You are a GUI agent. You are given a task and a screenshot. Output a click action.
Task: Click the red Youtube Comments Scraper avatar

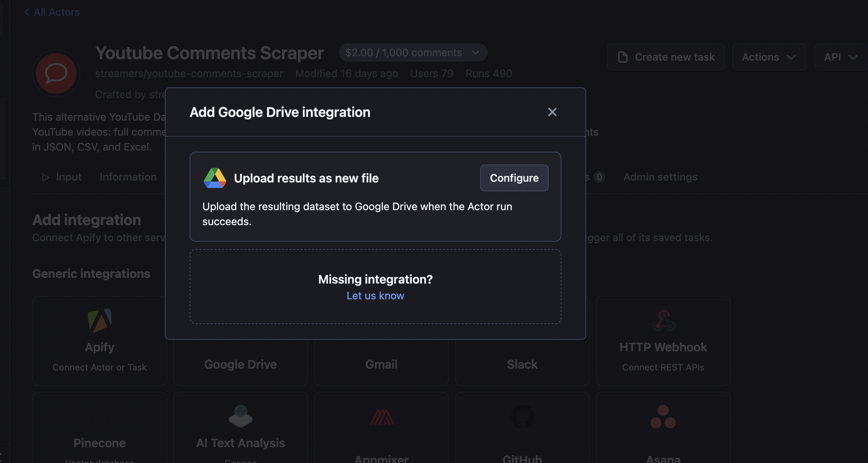[x=56, y=73]
